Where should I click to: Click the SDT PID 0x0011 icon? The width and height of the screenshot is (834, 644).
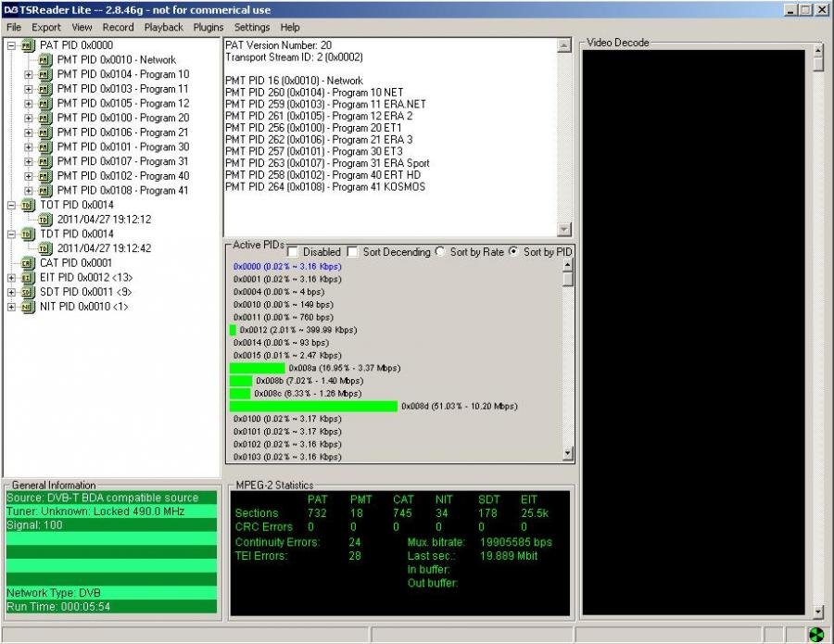click(x=28, y=292)
